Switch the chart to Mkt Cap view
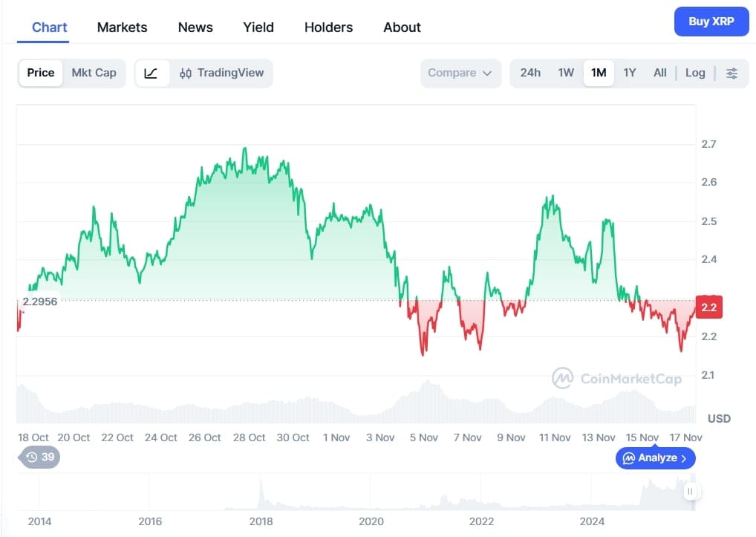The image size is (756, 537). 94,73
